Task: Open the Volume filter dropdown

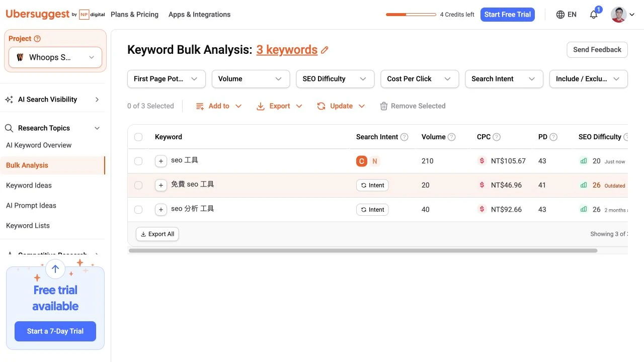Action: (x=251, y=79)
